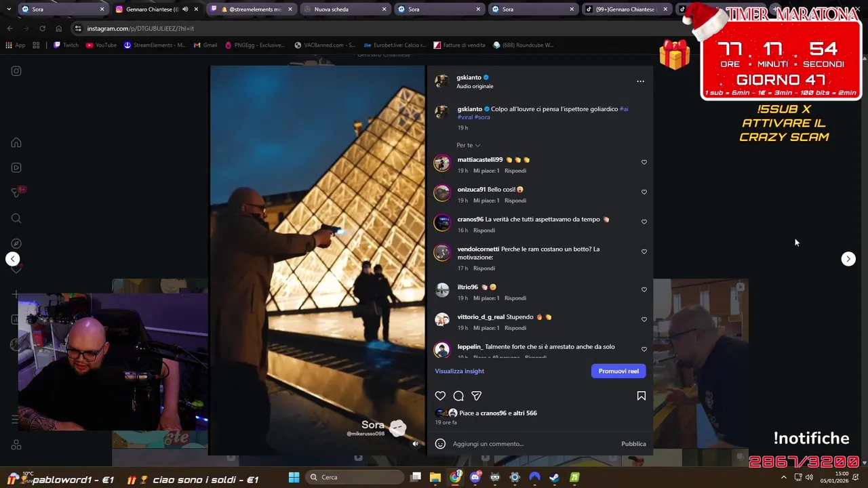Click the 'Promuovi reel' button

(618, 371)
